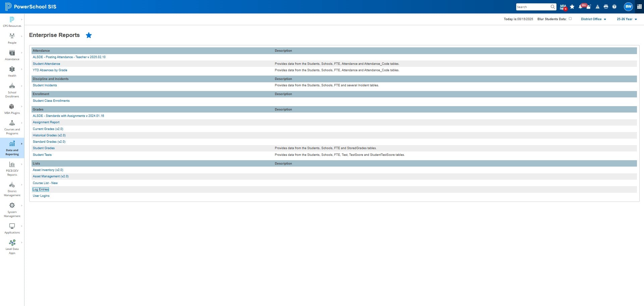Open District Management in sidebar
Image resolution: width=644 pixels, height=306 pixels.
(x=12, y=189)
